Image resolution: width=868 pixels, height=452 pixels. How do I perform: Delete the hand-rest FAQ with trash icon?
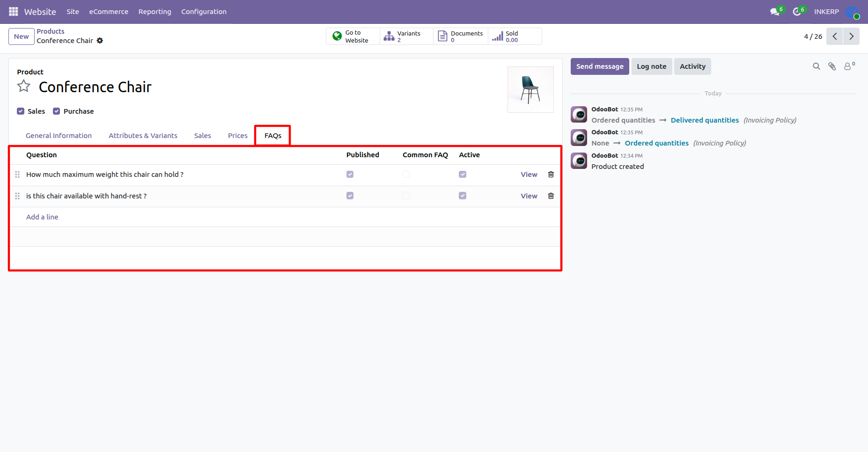(551, 196)
